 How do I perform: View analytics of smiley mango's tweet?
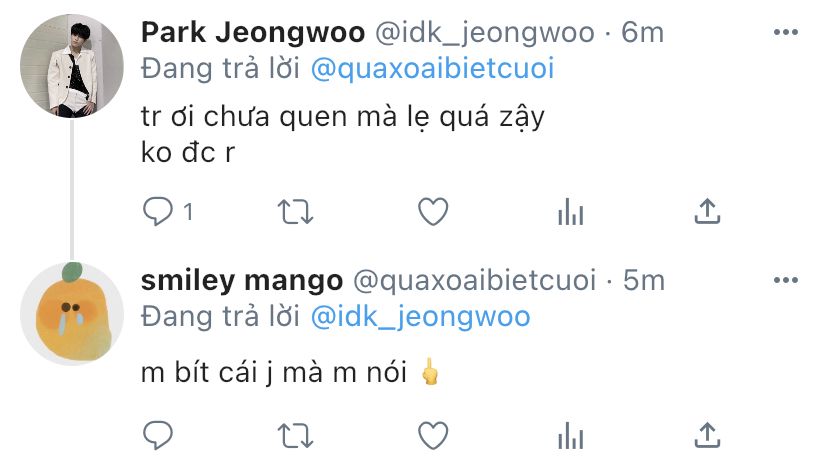point(571,436)
